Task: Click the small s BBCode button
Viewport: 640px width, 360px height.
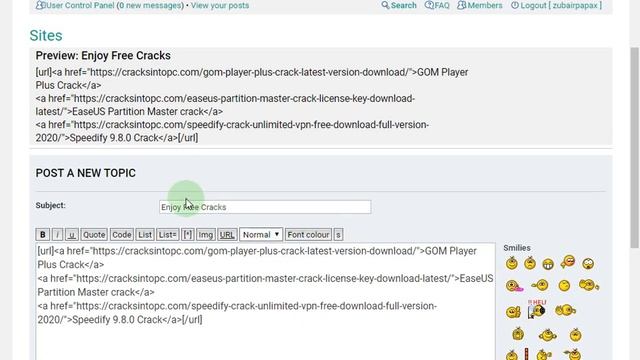Action: coord(338,235)
